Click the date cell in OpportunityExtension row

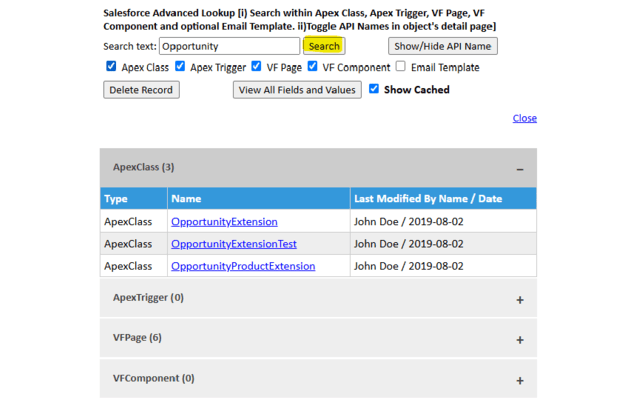443,222
